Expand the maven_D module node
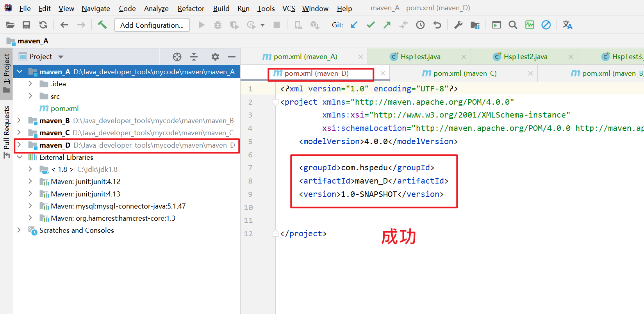 (19, 145)
